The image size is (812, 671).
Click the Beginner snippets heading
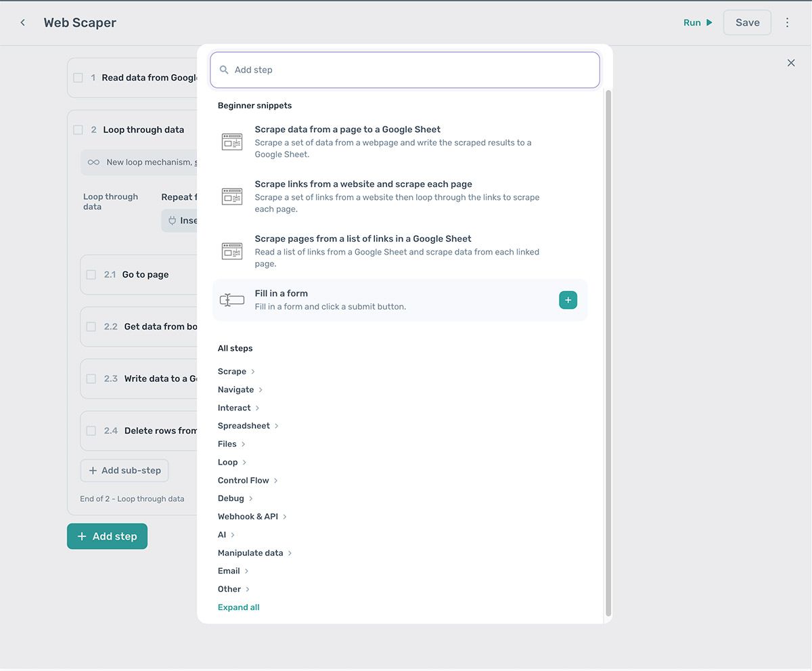(x=254, y=106)
